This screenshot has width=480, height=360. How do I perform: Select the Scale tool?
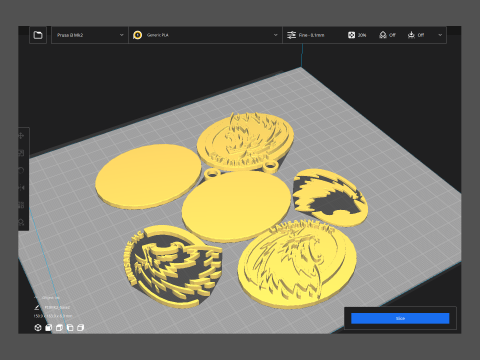21,153
